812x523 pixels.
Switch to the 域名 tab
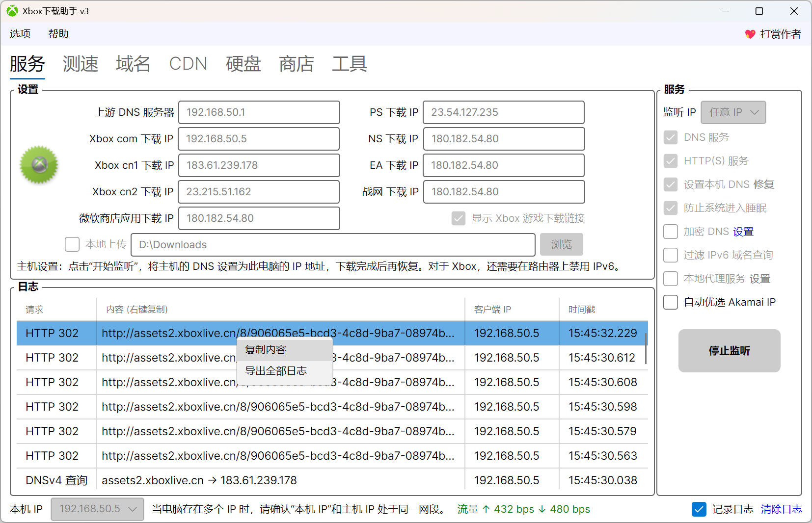coord(133,64)
